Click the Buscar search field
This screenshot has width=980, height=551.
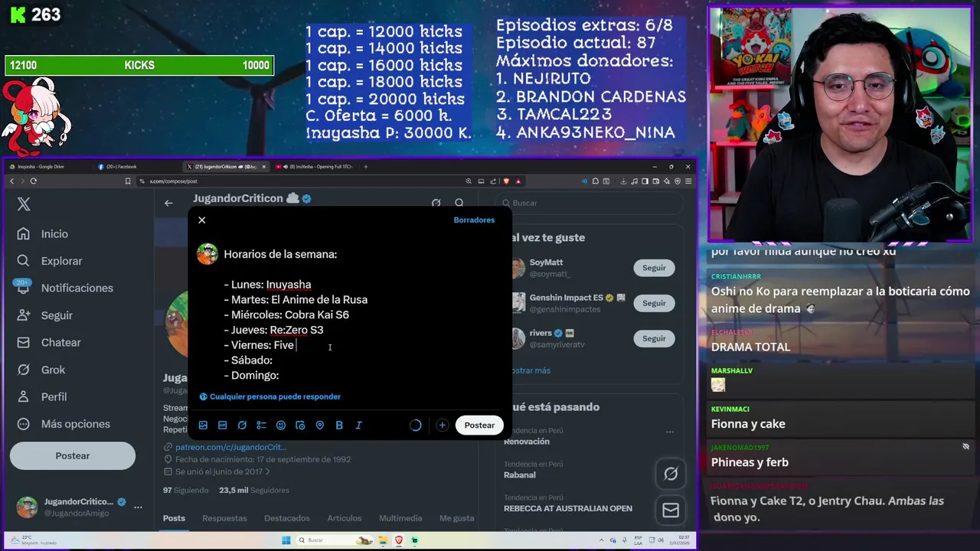click(590, 203)
